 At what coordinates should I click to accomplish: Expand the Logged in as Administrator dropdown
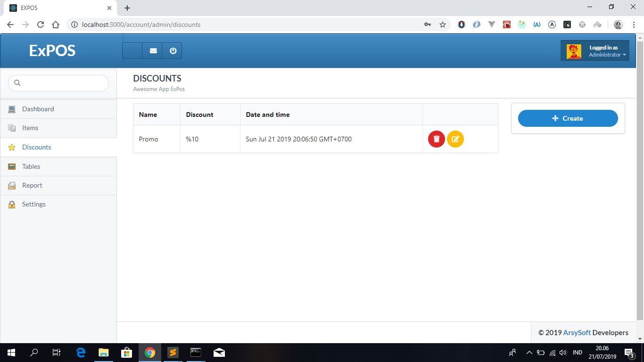[607, 51]
